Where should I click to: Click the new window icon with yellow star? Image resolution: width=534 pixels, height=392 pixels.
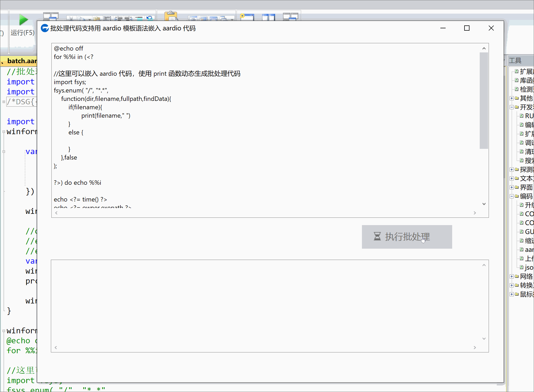[x=247, y=17]
